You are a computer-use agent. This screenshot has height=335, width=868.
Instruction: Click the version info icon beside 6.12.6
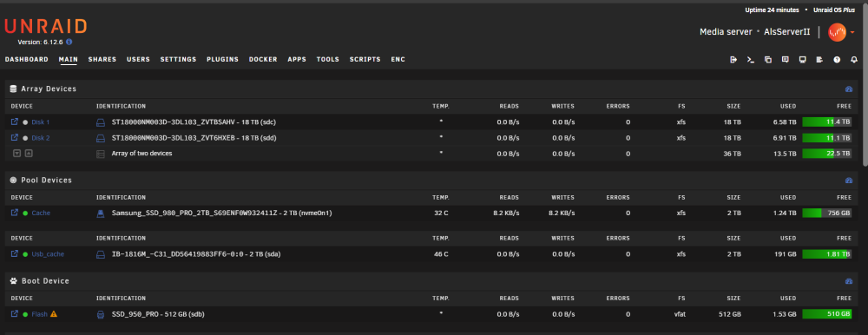pos(69,42)
